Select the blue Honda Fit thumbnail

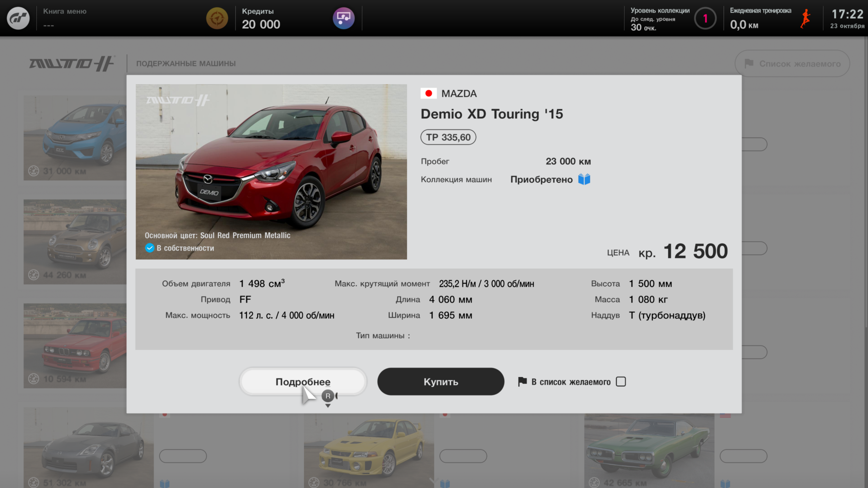point(75,138)
